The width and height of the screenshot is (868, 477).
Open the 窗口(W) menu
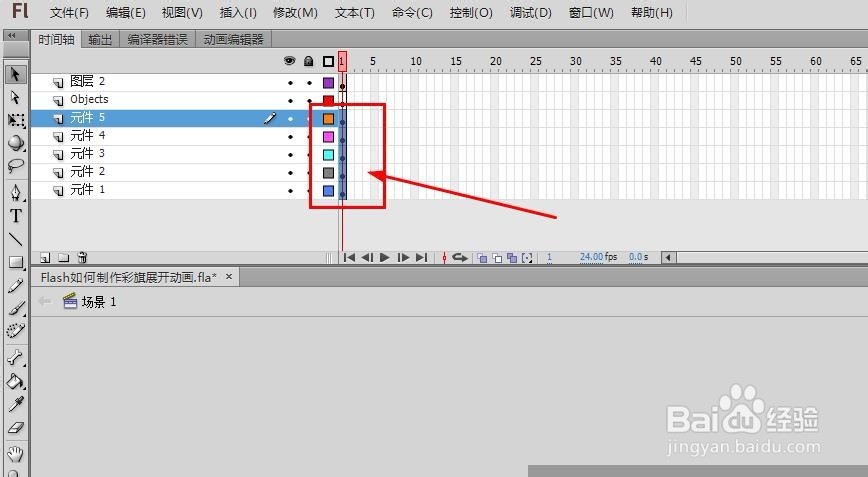point(591,13)
